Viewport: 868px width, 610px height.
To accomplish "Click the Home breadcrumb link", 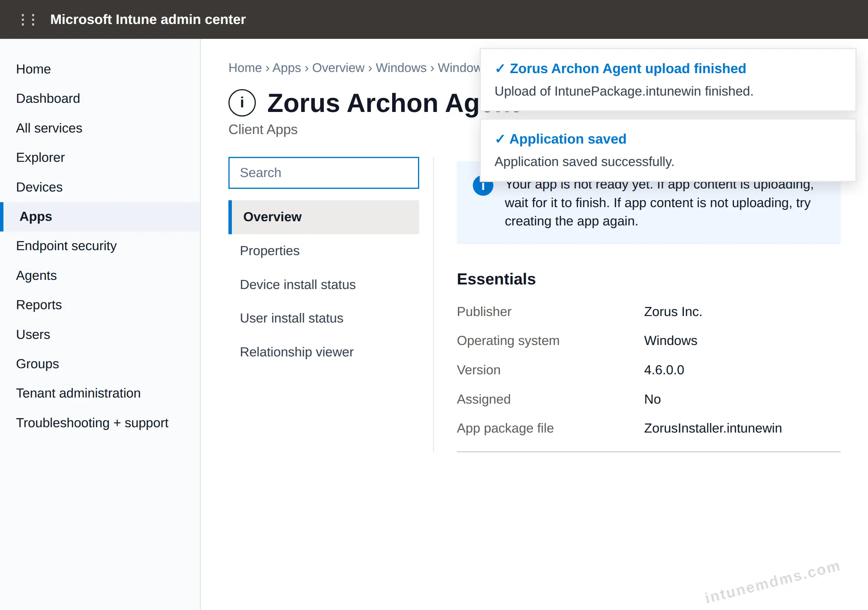I will click(245, 68).
